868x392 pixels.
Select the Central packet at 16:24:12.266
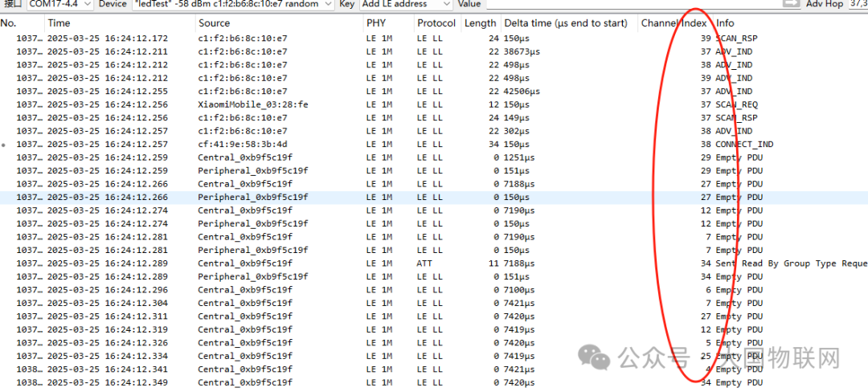click(434, 184)
